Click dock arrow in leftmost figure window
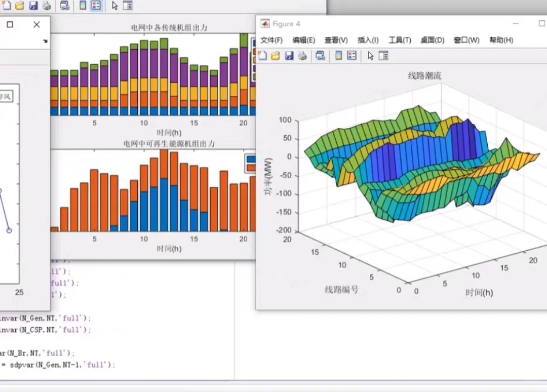Viewport: 547px width, 392px height. pyautogui.click(x=46, y=41)
